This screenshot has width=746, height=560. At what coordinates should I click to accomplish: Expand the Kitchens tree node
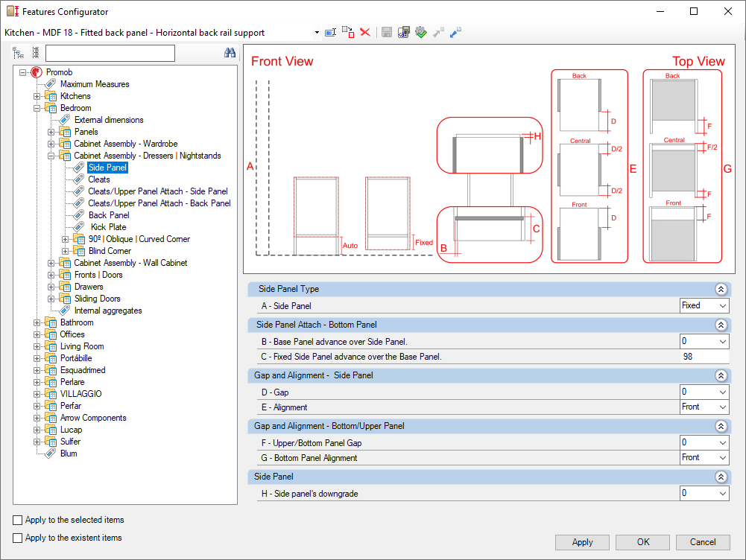(x=37, y=97)
